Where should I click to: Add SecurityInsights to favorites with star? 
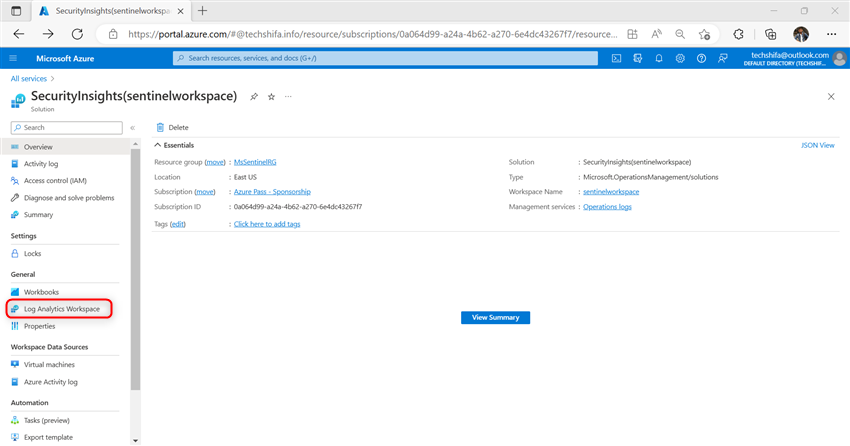click(x=271, y=96)
